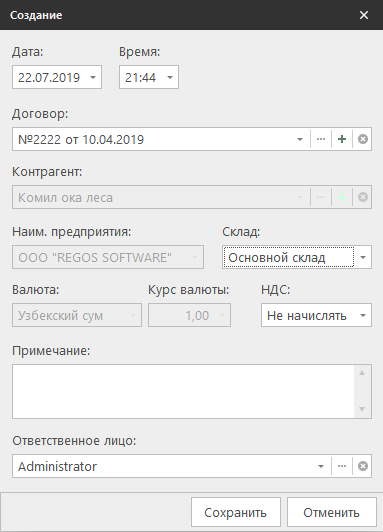Close the Создание dialog

click(x=364, y=15)
